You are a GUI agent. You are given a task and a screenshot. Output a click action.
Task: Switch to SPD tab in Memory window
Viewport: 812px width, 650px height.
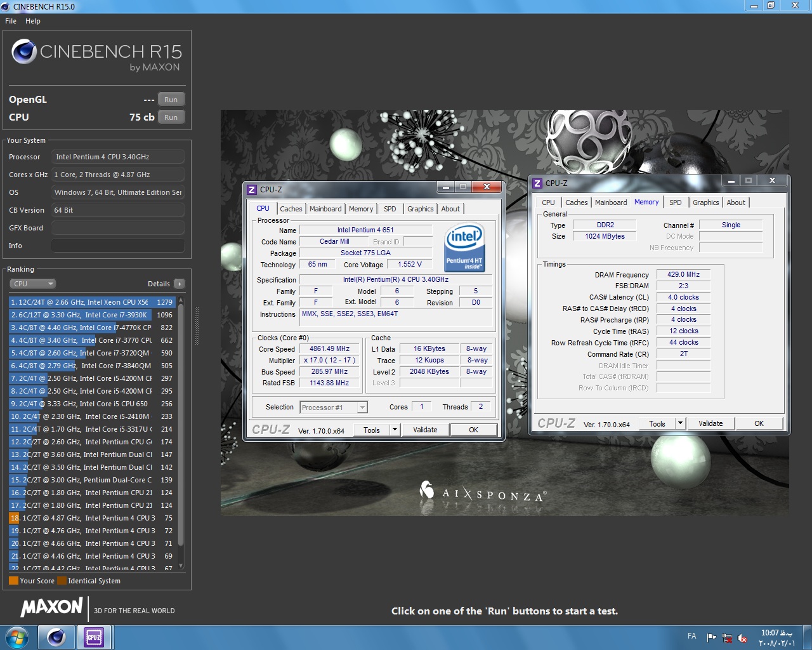(676, 202)
